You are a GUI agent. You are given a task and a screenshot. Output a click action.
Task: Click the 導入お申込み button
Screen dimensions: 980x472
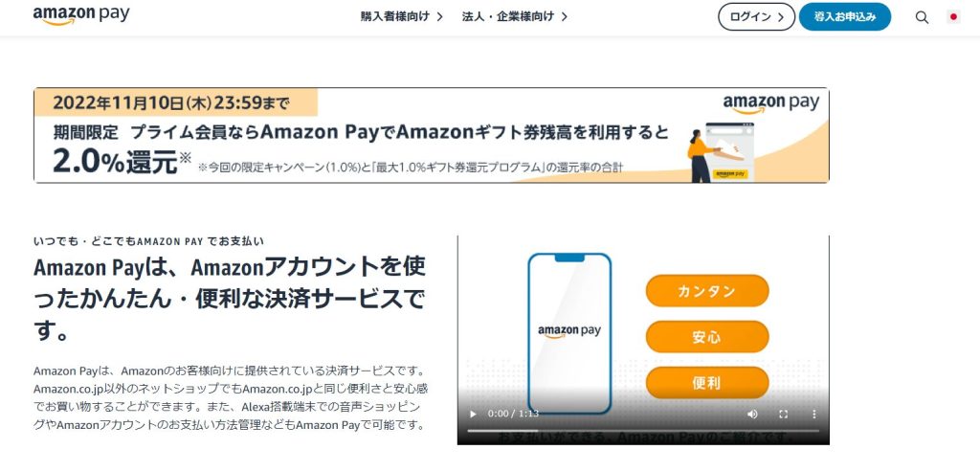tap(845, 17)
